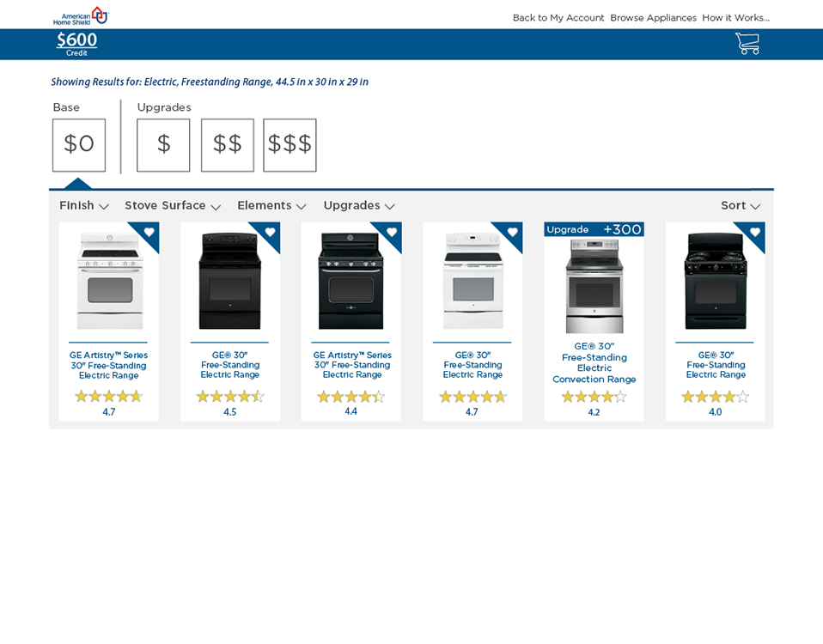
Task: Click the American Home Shield logo
Action: click(x=80, y=16)
